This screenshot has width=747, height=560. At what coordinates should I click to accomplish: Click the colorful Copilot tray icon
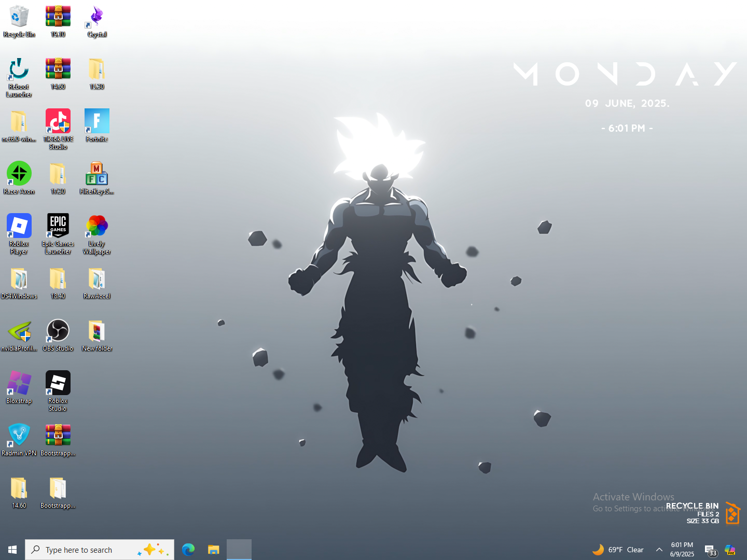[730, 550]
